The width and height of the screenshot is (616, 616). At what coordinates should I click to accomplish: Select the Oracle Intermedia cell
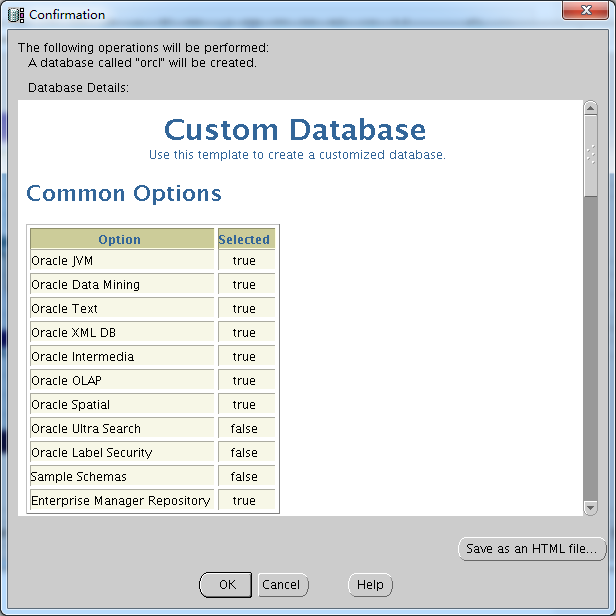point(122,357)
